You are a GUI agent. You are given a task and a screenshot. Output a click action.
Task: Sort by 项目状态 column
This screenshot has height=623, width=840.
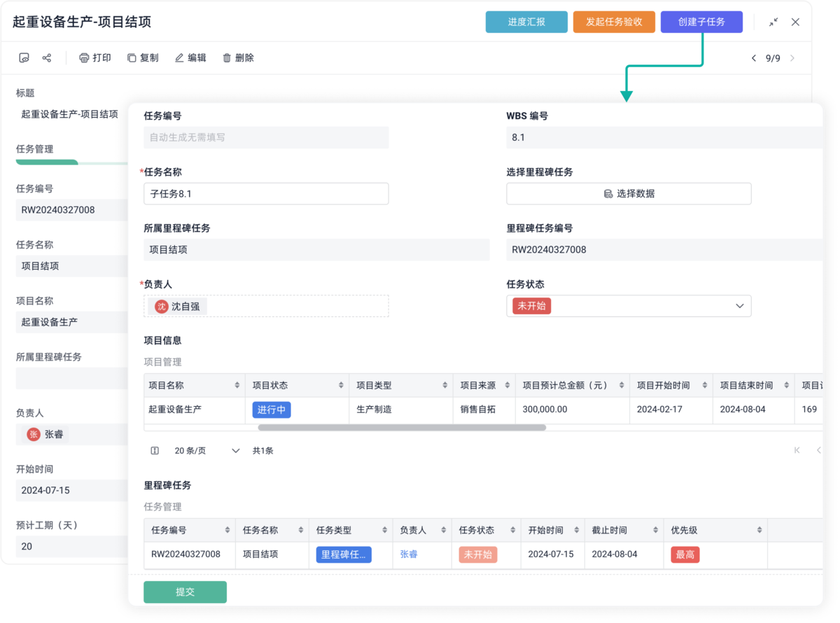(x=341, y=386)
